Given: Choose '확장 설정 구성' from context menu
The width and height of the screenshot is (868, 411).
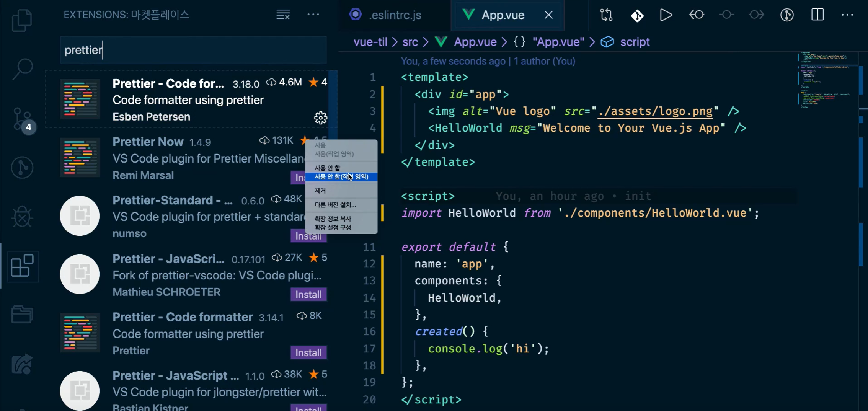Looking at the screenshot, I should coord(341,227).
